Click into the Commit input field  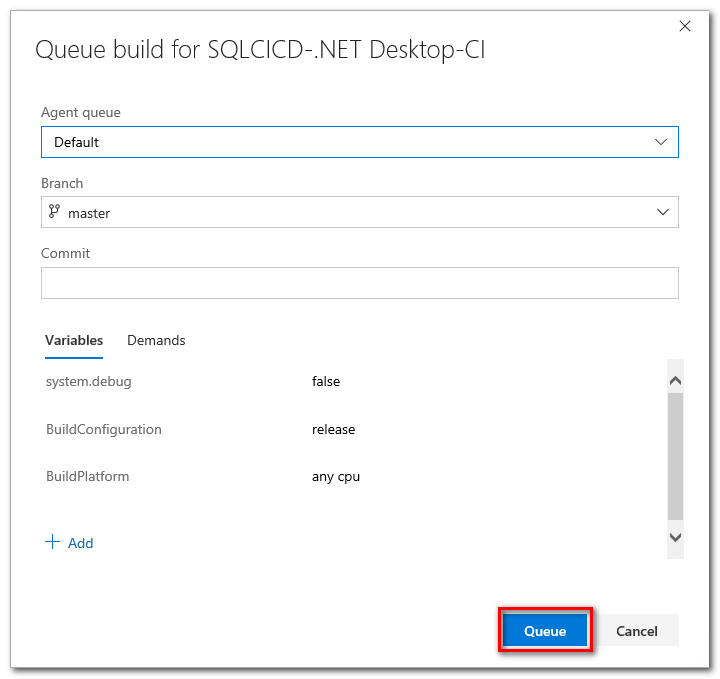pyautogui.click(x=360, y=283)
